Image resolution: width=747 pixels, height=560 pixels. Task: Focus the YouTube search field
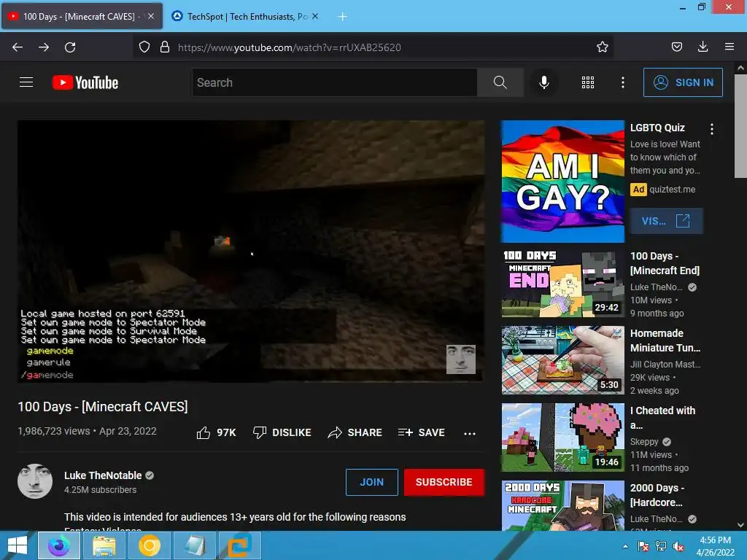335,82
